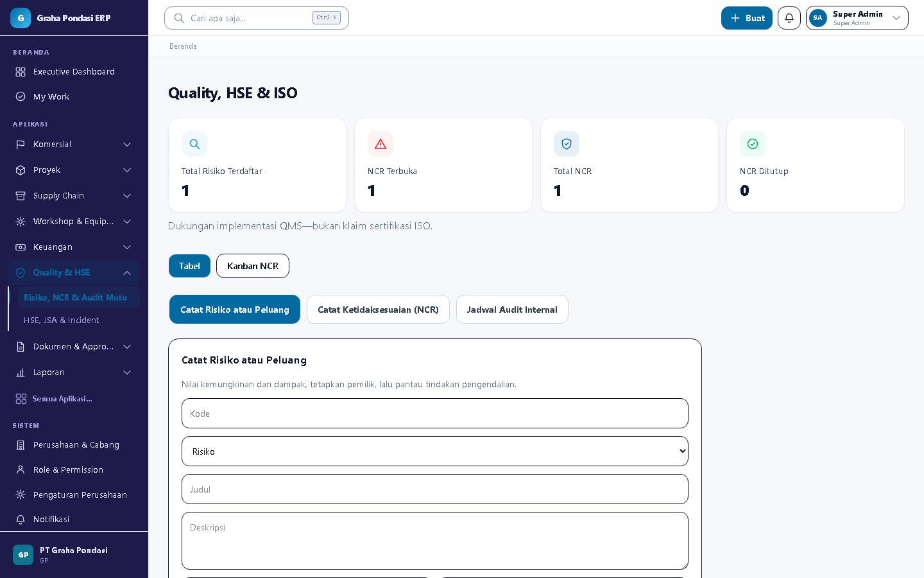The height and width of the screenshot is (578, 924).
Task: Click the NCR Ditutup checkmark icon
Action: click(753, 144)
